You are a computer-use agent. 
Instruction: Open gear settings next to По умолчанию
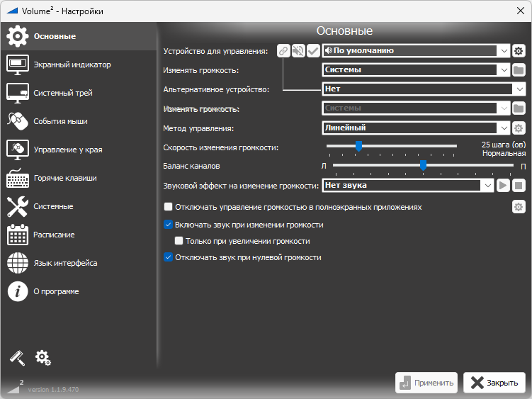point(519,51)
